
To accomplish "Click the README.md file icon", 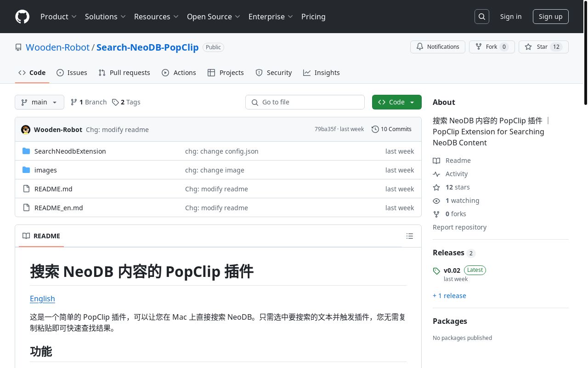I will tap(26, 189).
